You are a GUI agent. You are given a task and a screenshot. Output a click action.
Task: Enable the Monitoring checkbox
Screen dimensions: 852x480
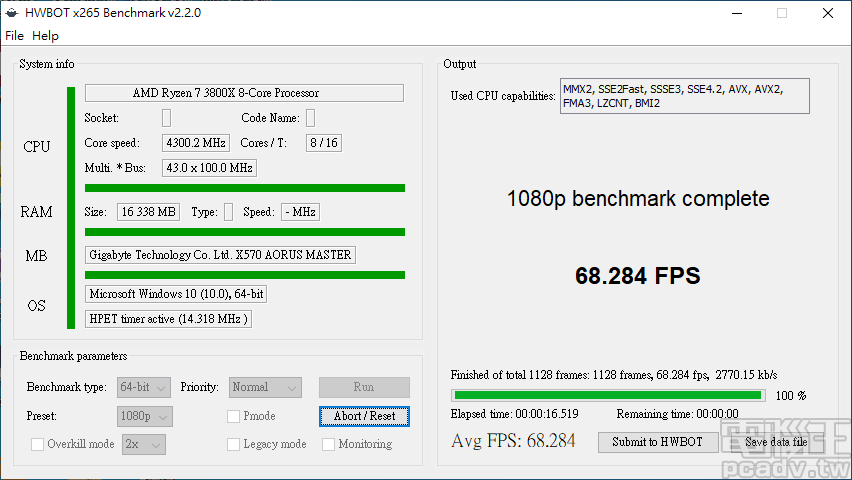click(328, 444)
